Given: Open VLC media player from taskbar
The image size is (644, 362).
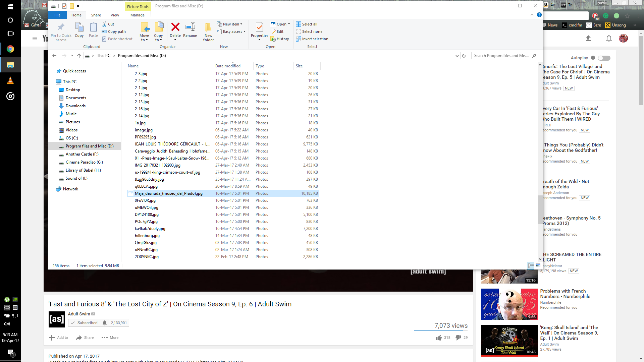Looking at the screenshot, I should (10, 80).
